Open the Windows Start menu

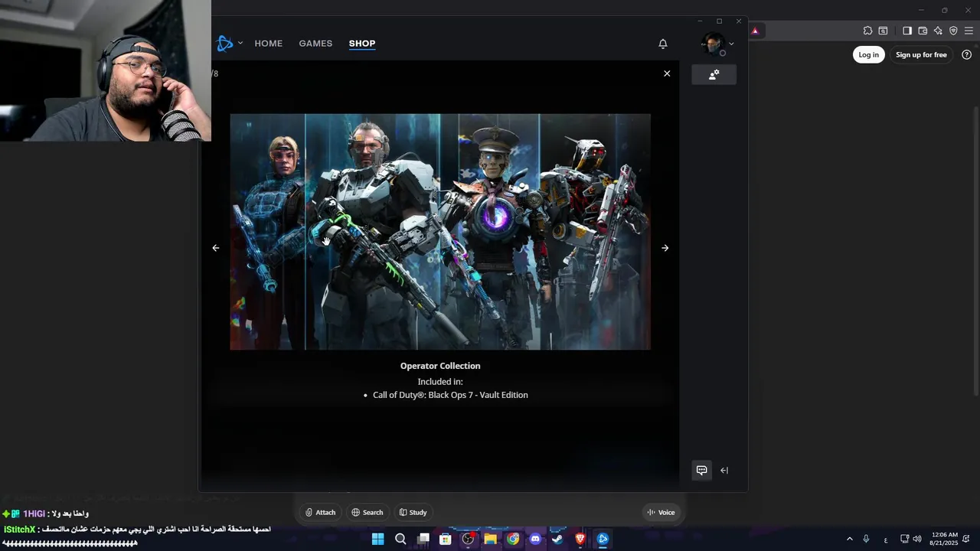click(377, 539)
